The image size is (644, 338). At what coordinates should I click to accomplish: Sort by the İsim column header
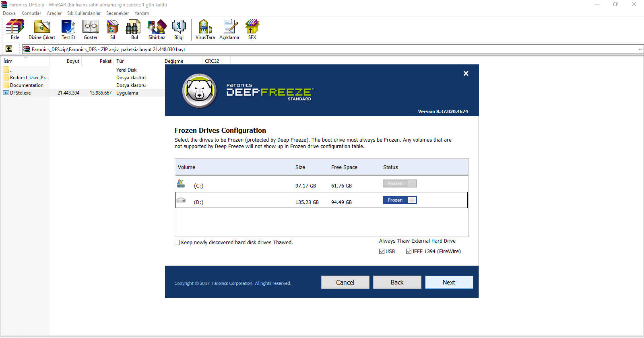(25, 61)
